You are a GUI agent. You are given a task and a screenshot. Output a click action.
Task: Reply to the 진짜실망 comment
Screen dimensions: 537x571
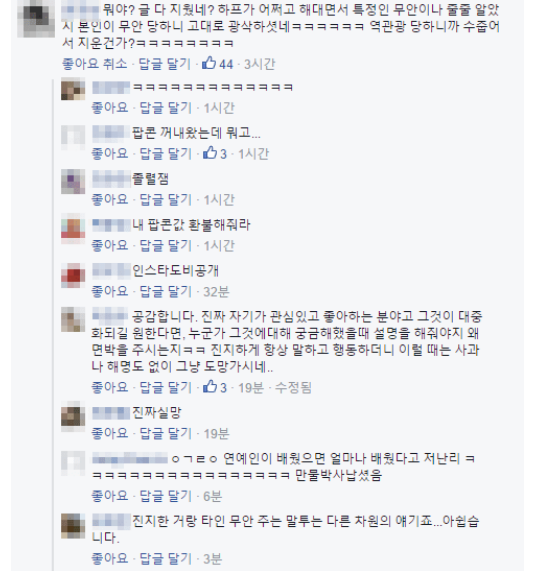click(x=166, y=433)
